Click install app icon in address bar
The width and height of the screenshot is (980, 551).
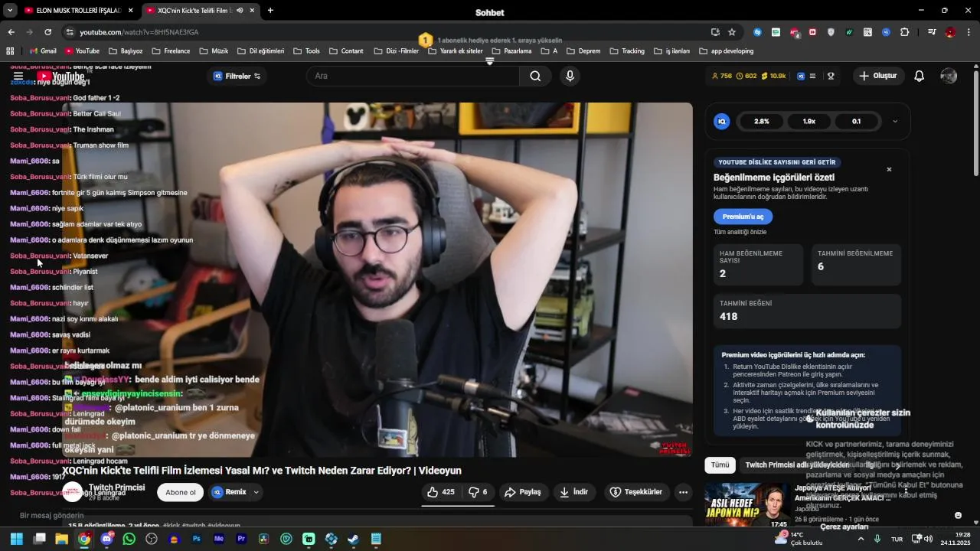pyautogui.click(x=715, y=32)
